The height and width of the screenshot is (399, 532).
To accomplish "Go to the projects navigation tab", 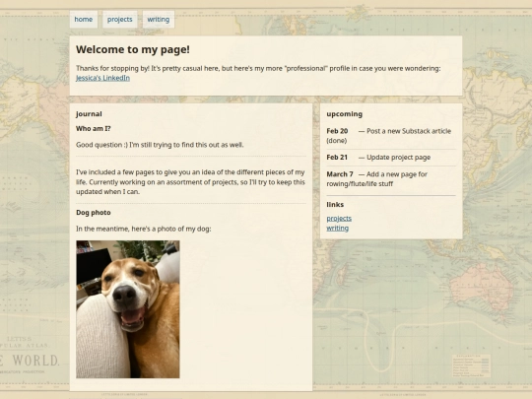I will (x=120, y=20).
